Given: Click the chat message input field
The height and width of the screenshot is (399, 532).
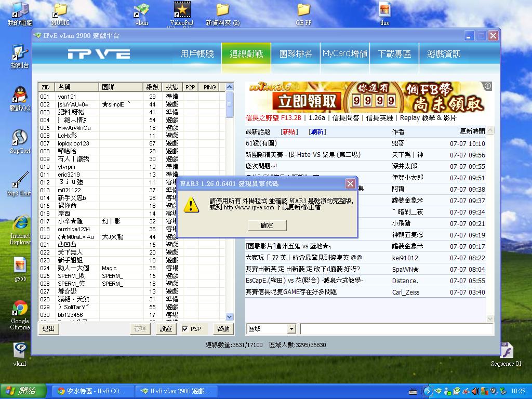Looking at the screenshot, I should pos(396,329).
